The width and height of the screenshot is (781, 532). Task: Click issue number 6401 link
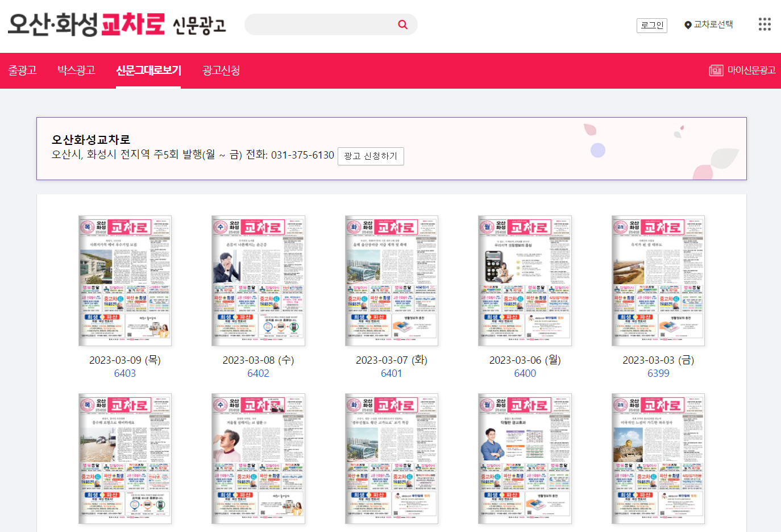(392, 373)
